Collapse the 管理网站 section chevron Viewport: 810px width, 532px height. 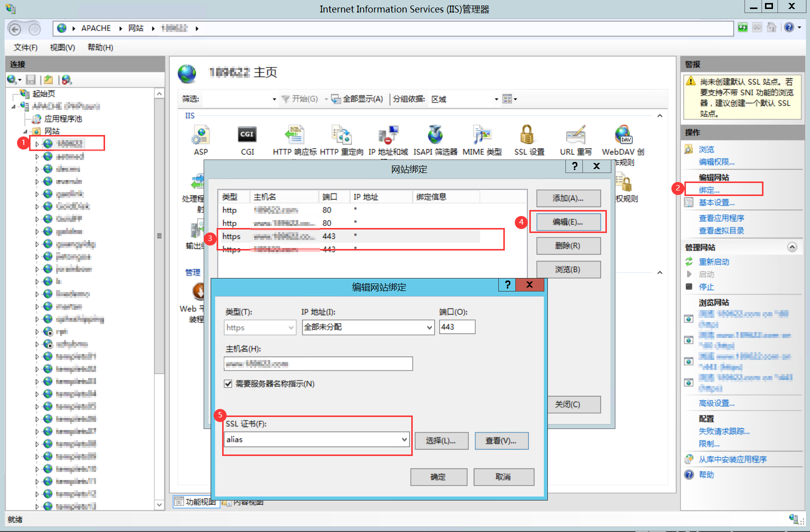(792, 247)
